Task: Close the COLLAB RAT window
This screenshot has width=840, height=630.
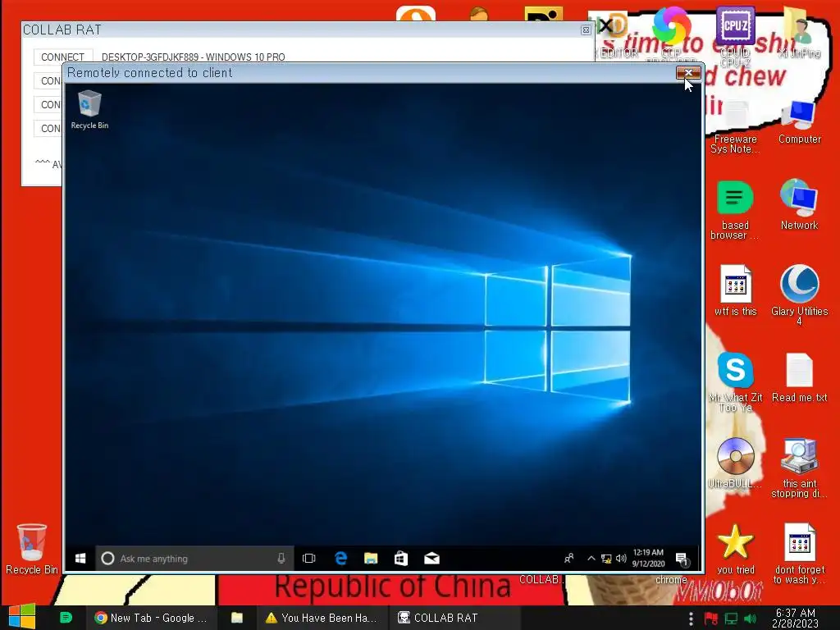Action: coord(586,30)
